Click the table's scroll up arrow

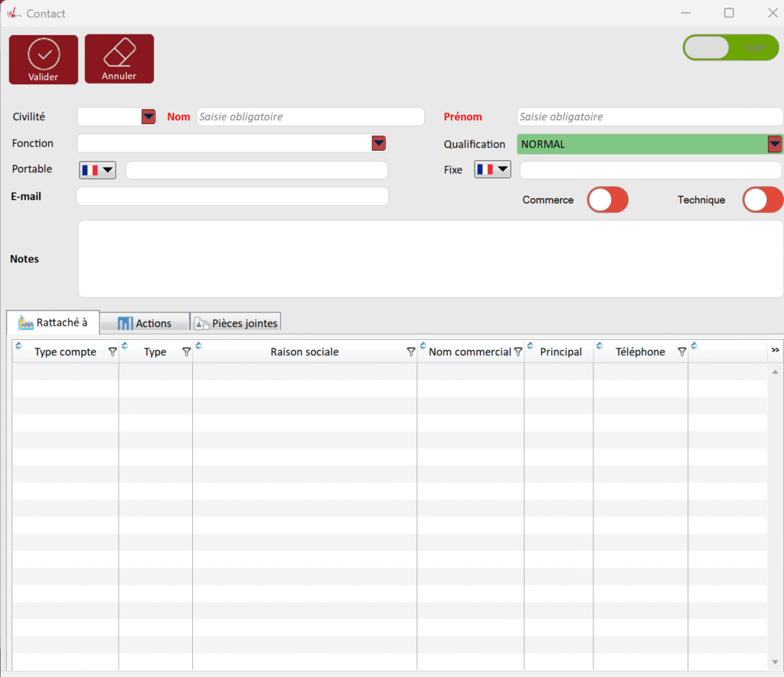point(775,371)
